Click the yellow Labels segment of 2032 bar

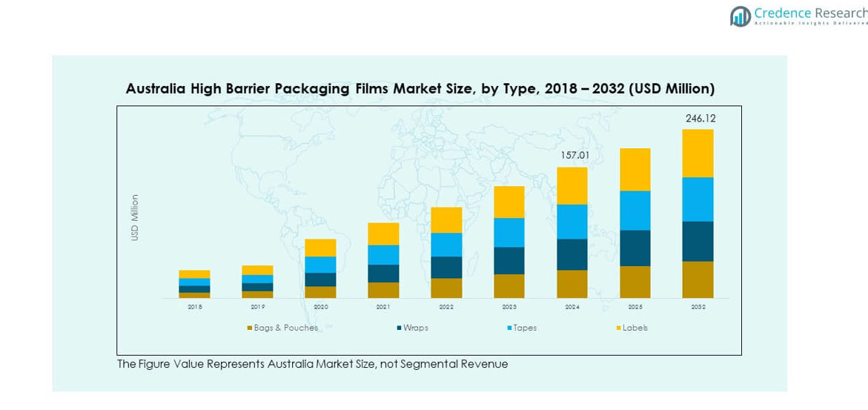pos(698,153)
